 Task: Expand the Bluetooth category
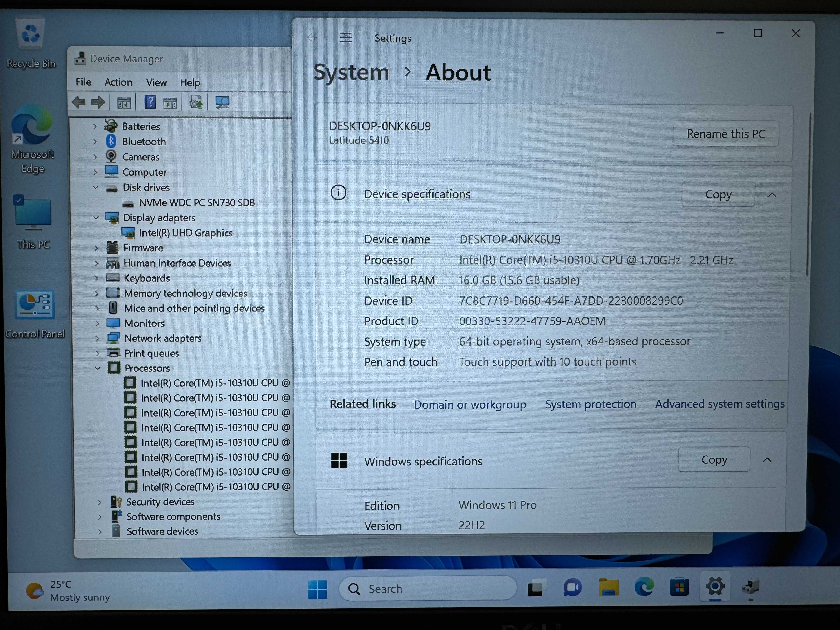tap(95, 142)
